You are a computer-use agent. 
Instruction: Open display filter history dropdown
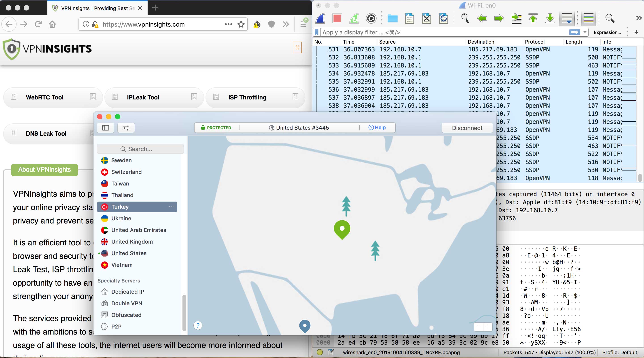pos(585,32)
